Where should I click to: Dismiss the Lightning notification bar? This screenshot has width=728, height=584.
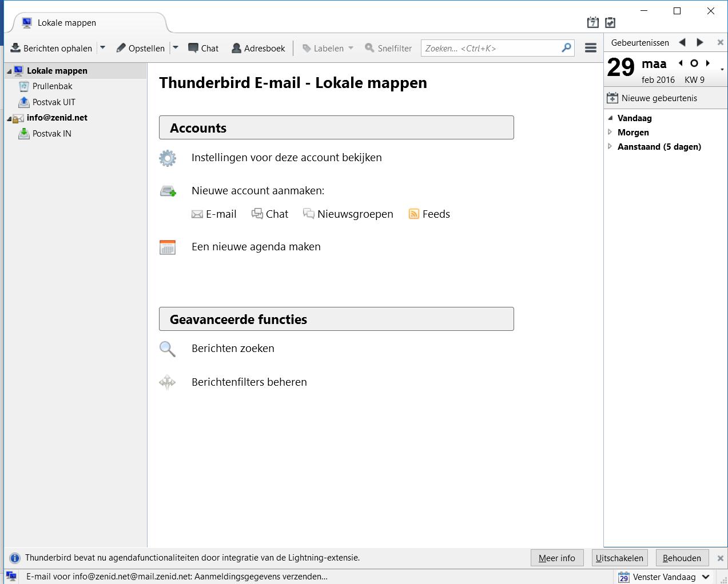721,558
